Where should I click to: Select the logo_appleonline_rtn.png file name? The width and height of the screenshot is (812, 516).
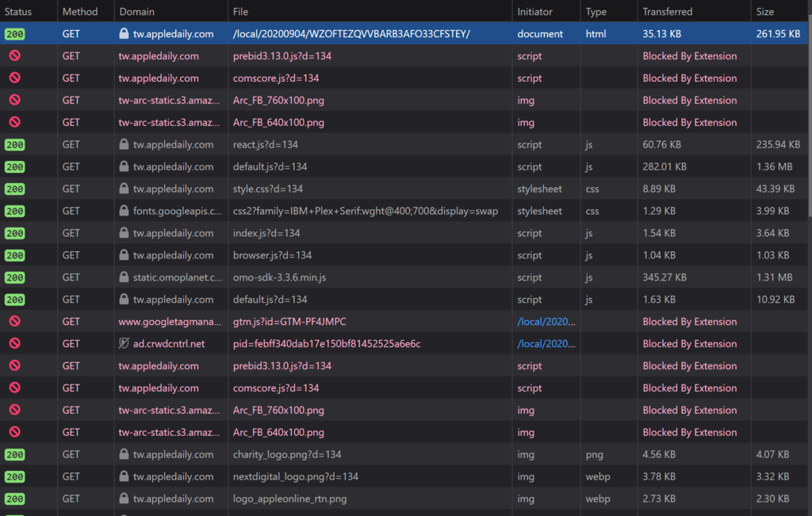tap(289, 499)
